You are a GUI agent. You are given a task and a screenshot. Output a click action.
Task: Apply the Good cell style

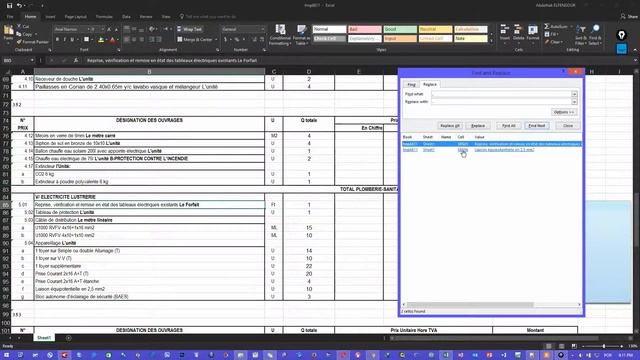[x=400, y=29]
